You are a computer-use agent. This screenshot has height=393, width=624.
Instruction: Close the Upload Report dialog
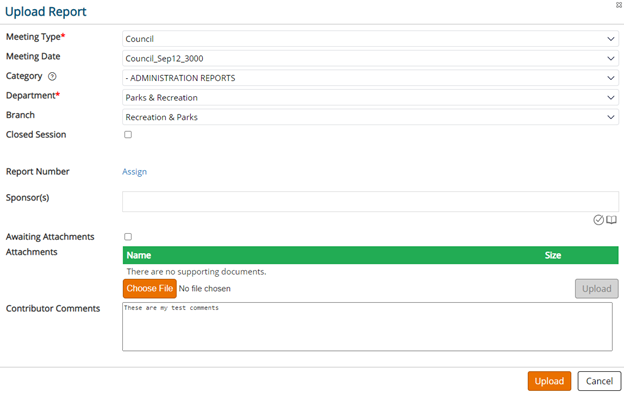tap(619, 5)
